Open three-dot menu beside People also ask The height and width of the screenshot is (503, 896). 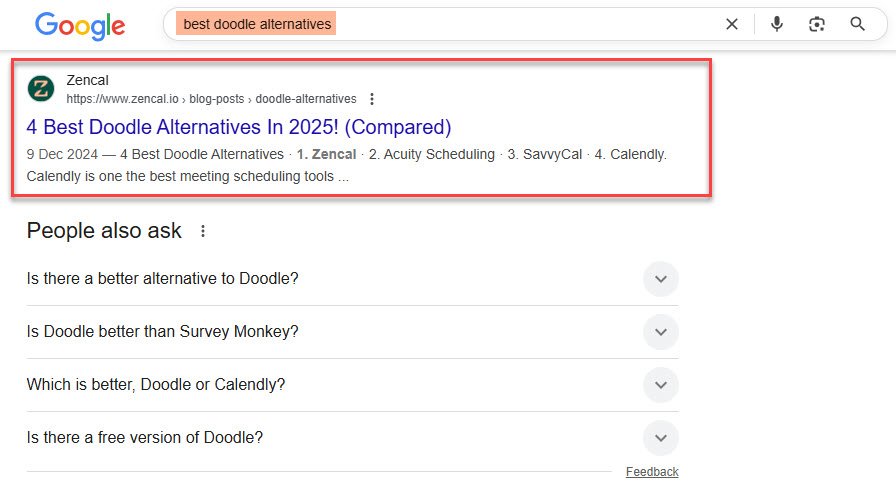[x=203, y=231]
